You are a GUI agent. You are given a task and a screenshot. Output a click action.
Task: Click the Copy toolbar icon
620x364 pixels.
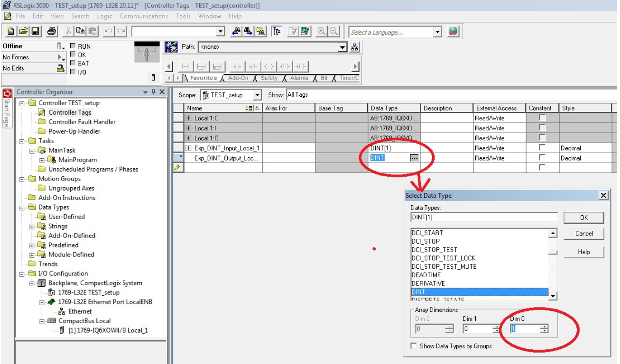click(x=81, y=32)
